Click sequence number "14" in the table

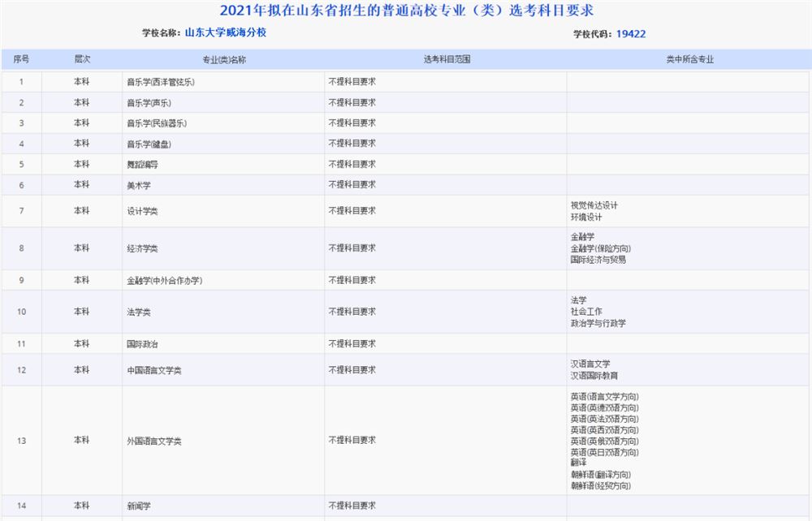[21, 506]
